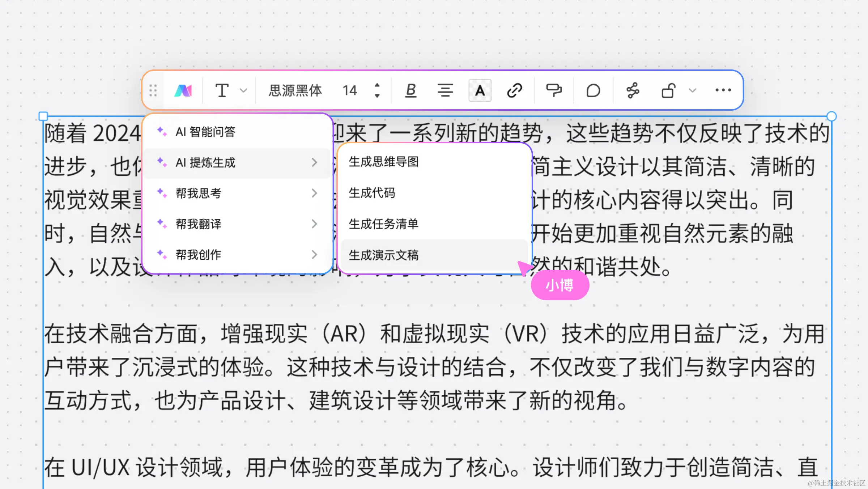The height and width of the screenshot is (489, 868).
Task: Toggle the lock icon
Action: pyautogui.click(x=668, y=90)
